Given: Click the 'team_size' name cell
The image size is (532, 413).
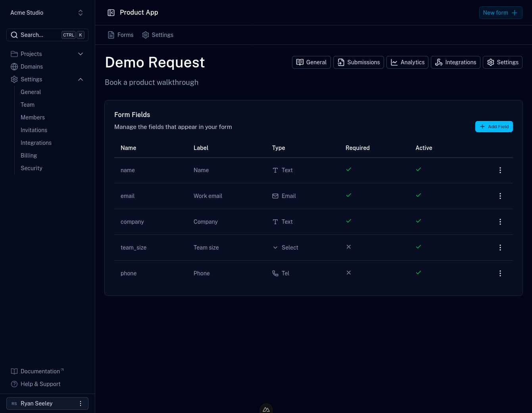Looking at the screenshot, I should click(134, 248).
